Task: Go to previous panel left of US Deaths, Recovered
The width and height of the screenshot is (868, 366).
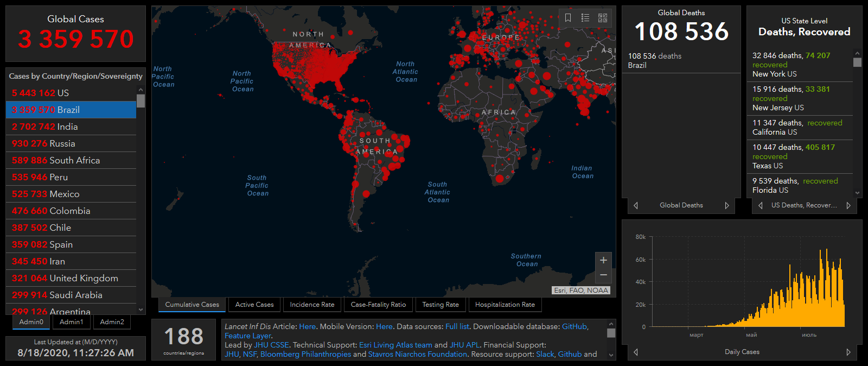Action: pos(760,205)
